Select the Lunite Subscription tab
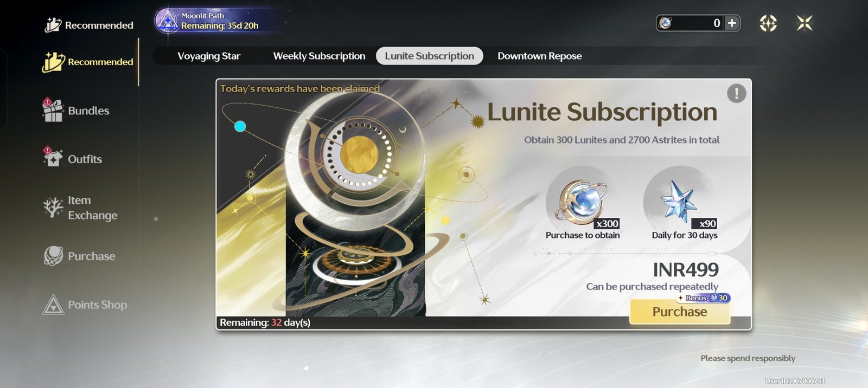The image size is (868, 388). (x=429, y=56)
